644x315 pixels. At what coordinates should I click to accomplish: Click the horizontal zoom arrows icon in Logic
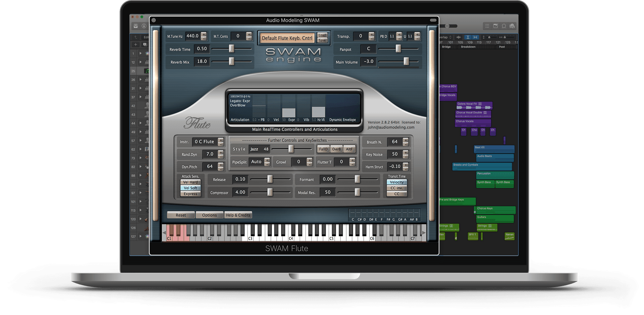pos(501,37)
